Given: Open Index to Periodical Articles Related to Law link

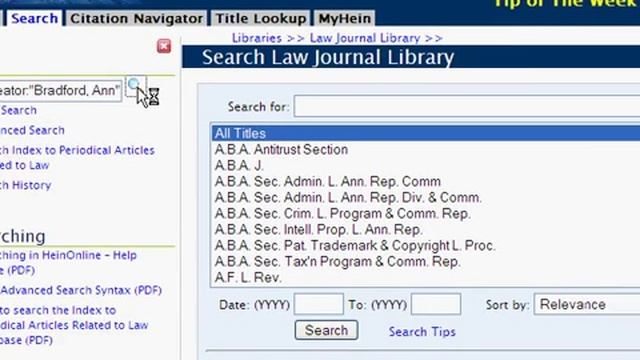Looking at the screenshot, I should pos(77,158).
